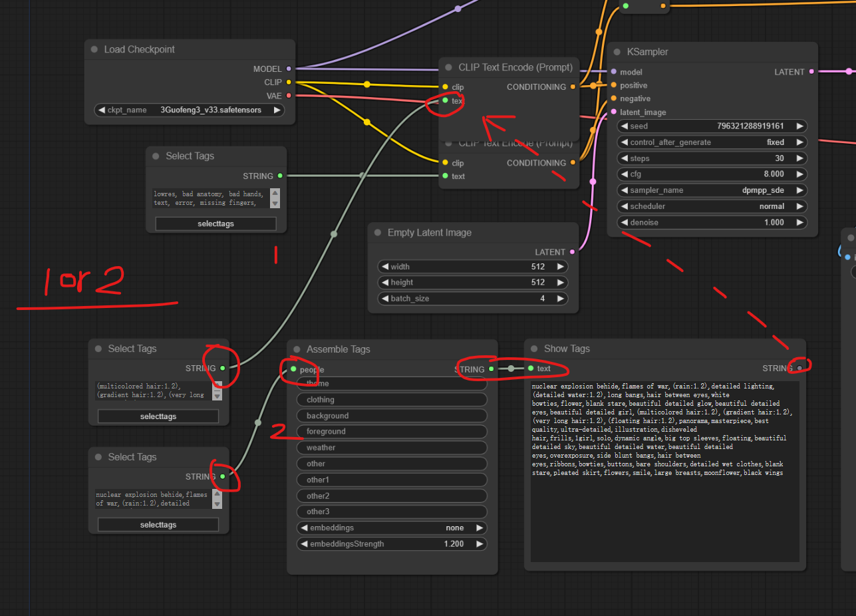The image size is (856, 616).
Task: Click STRING output of the lowres Select Tags node
Action: click(x=280, y=176)
